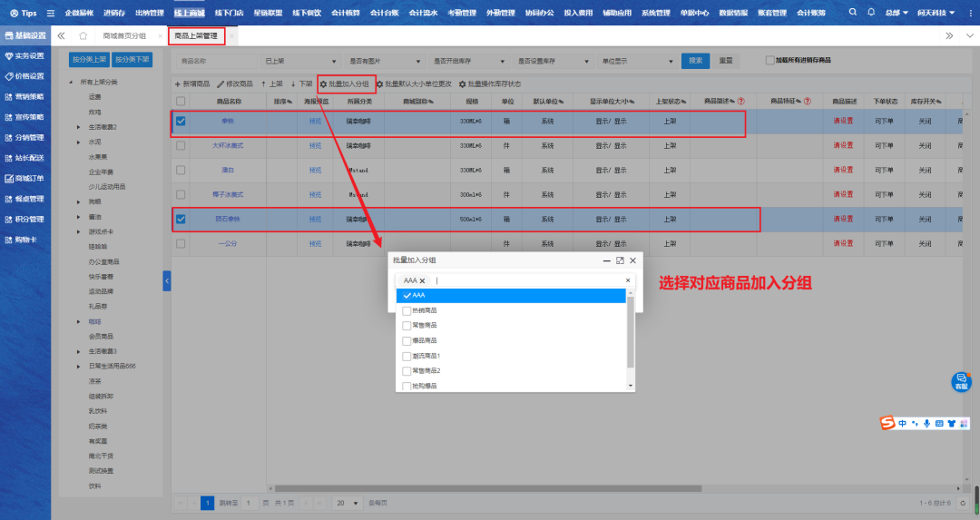
Task: Click the 按分类上架 button
Action: [x=89, y=59]
